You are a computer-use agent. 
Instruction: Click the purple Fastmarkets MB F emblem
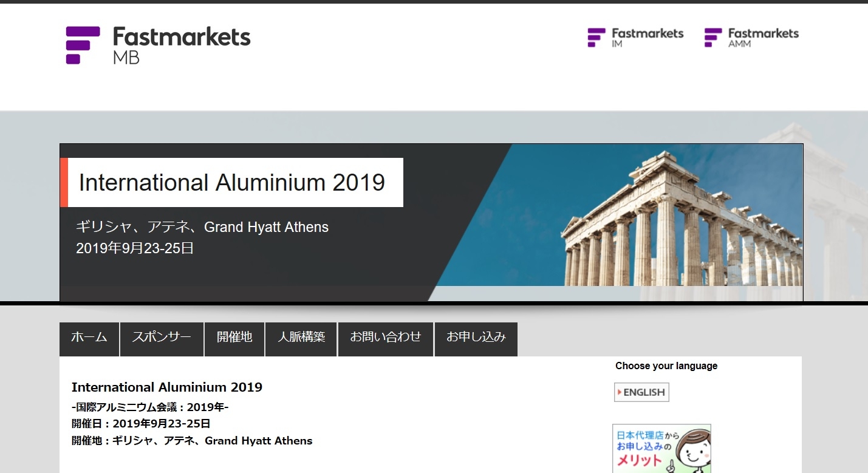(x=82, y=45)
